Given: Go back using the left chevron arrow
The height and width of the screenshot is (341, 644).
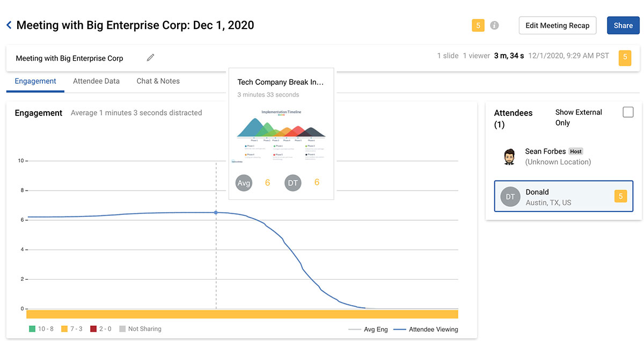Looking at the screenshot, I should 9,25.
